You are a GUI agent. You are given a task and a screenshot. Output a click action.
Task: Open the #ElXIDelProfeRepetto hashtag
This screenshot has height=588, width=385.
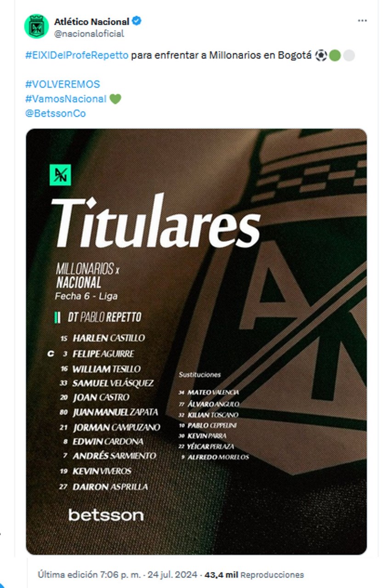pyautogui.click(x=77, y=56)
